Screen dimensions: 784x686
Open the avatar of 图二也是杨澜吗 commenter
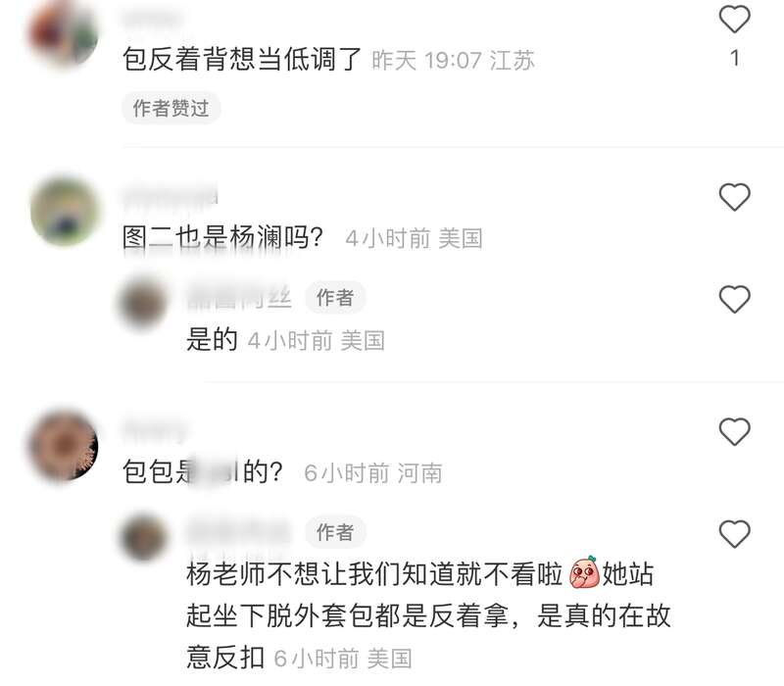pyautogui.click(x=64, y=211)
